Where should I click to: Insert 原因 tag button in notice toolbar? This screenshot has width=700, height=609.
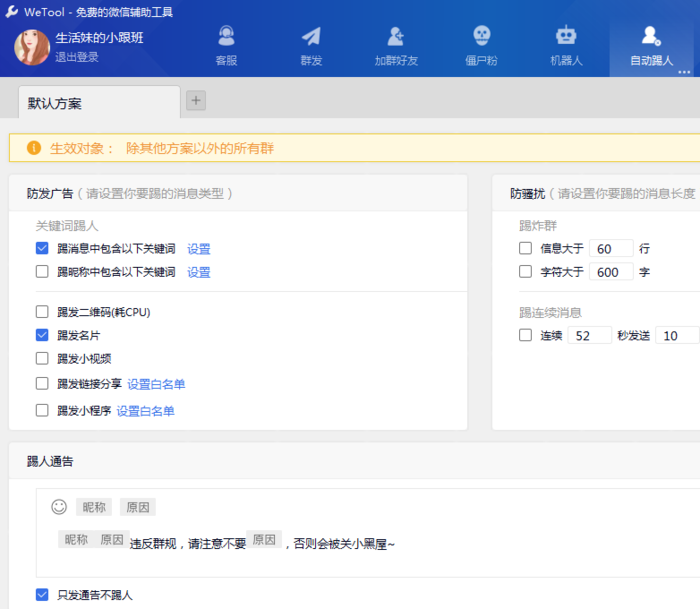tap(138, 507)
